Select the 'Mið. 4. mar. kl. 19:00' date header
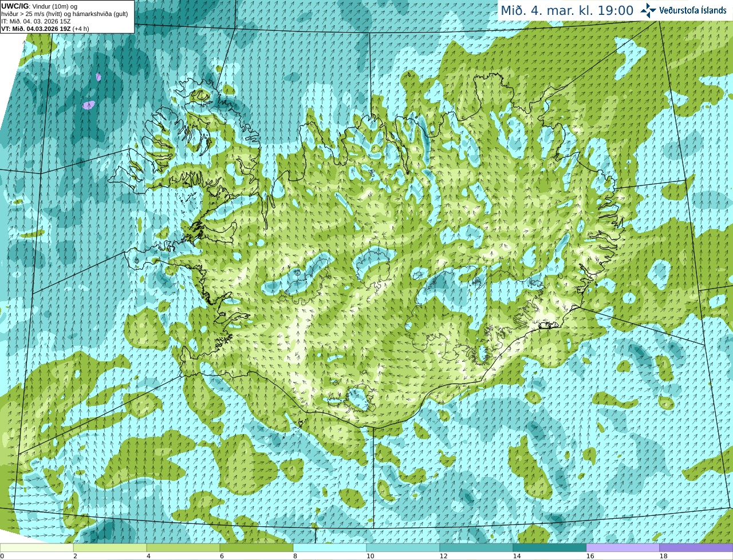 (x=567, y=10)
